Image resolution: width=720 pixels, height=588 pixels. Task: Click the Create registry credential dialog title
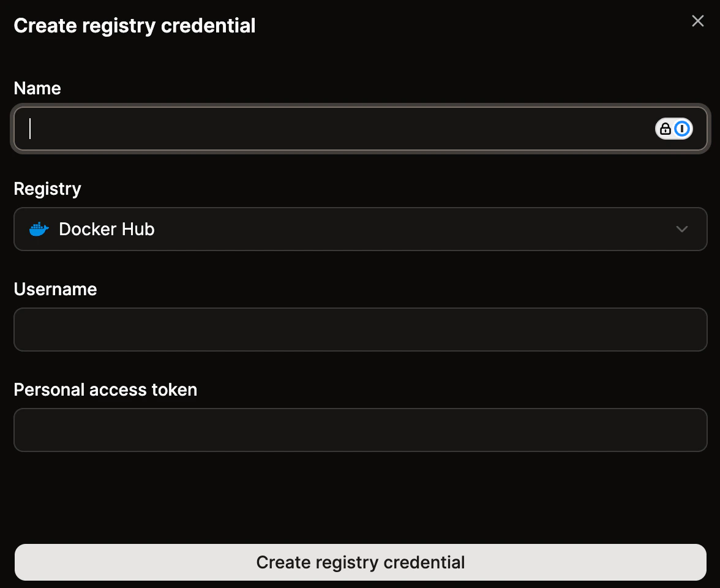point(134,26)
